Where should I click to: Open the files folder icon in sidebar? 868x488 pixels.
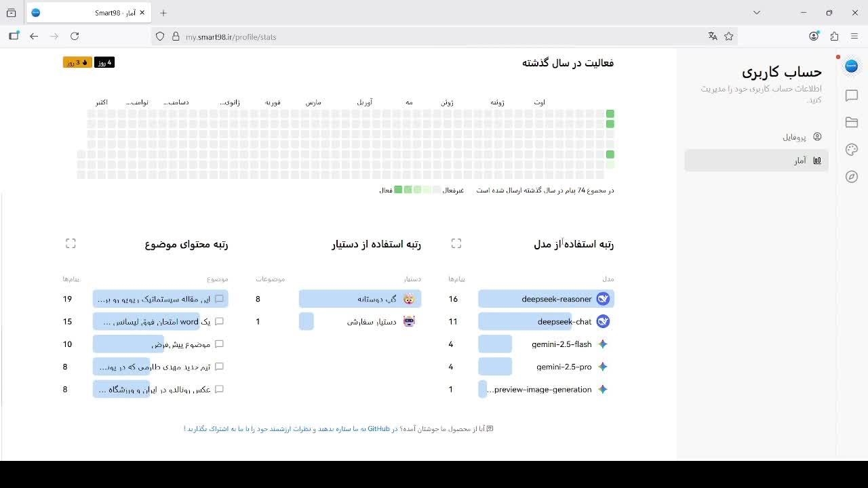pyautogui.click(x=852, y=123)
